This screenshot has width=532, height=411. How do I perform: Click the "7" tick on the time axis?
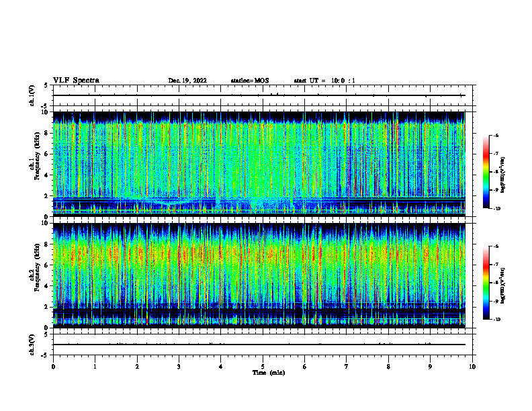click(x=347, y=367)
